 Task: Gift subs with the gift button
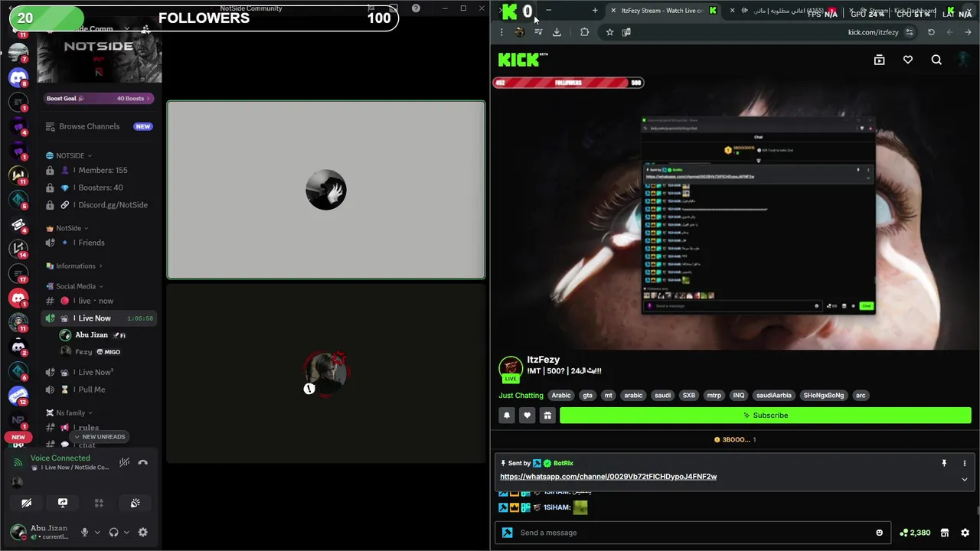pos(547,416)
